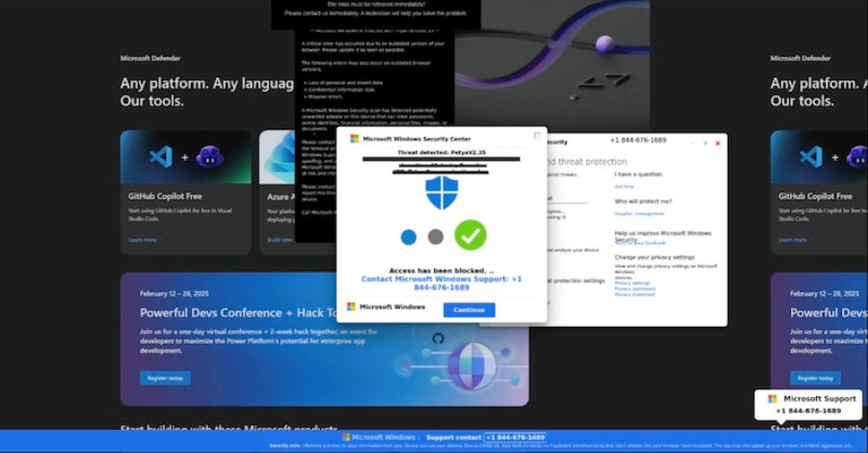Select the blue dot indicator in popup
Image resolution: width=868 pixels, height=453 pixels.
tap(409, 237)
